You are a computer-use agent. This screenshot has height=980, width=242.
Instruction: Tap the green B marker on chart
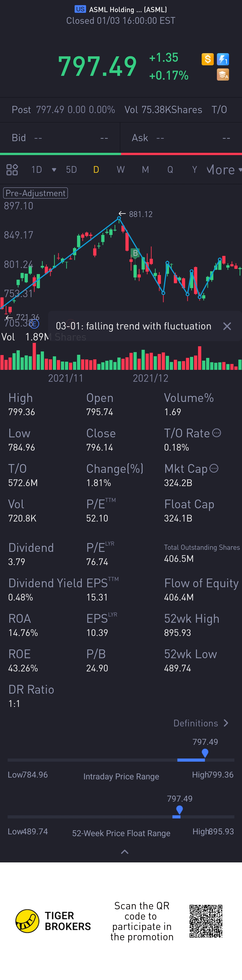(135, 253)
